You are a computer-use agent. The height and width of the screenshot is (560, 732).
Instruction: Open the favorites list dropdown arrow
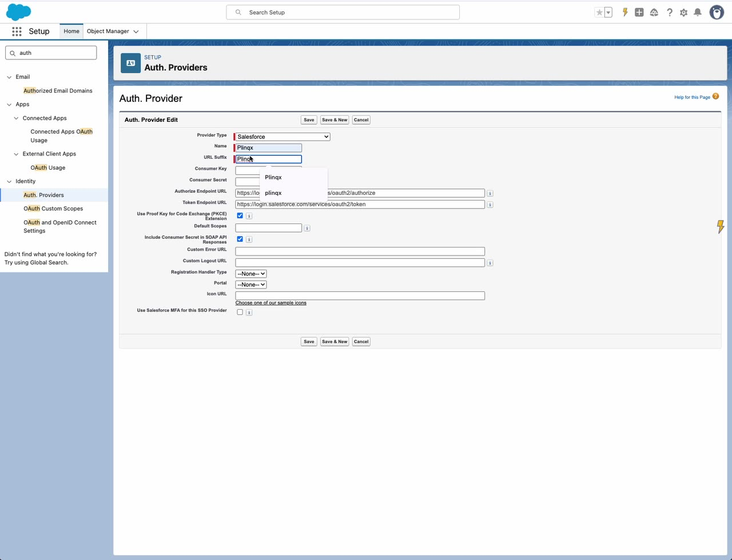tap(608, 12)
